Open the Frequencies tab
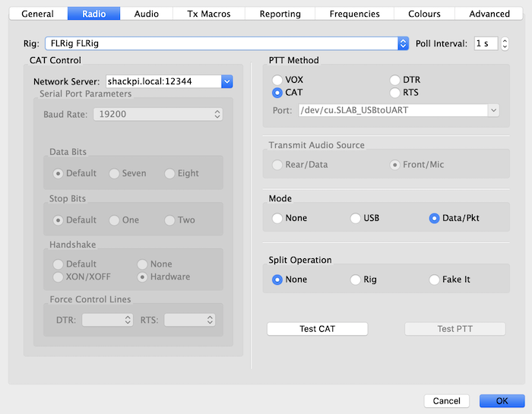 355,14
